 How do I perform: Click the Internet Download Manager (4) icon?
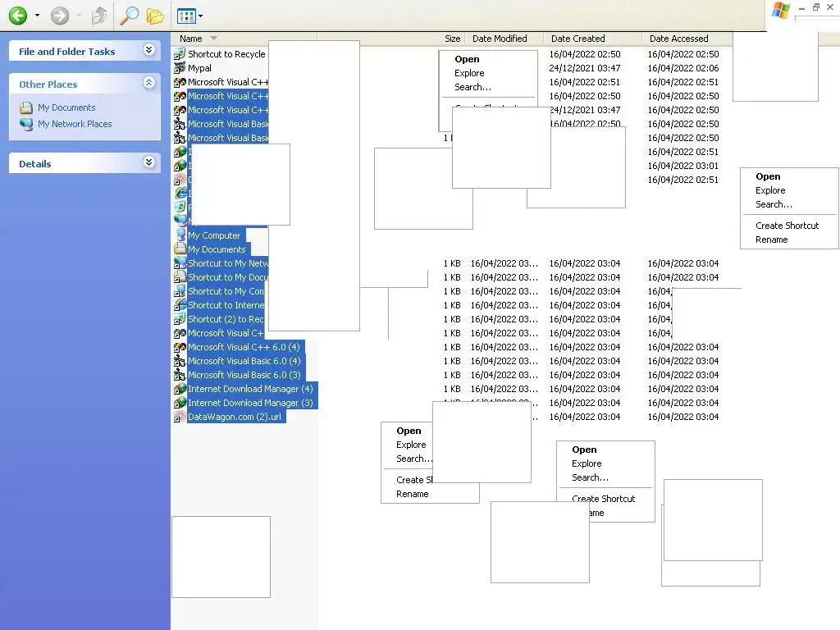pos(180,388)
